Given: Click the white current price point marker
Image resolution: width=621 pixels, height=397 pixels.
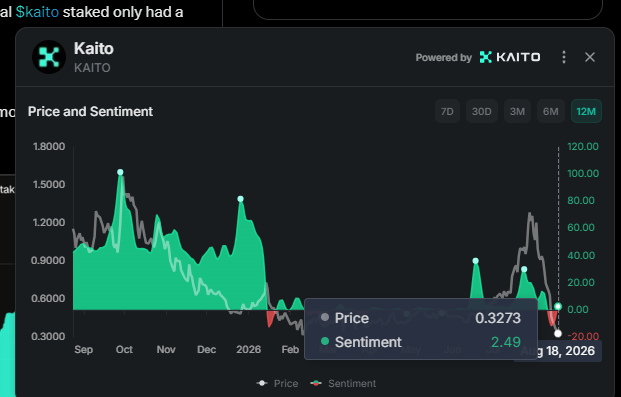Looking at the screenshot, I should 558,334.
